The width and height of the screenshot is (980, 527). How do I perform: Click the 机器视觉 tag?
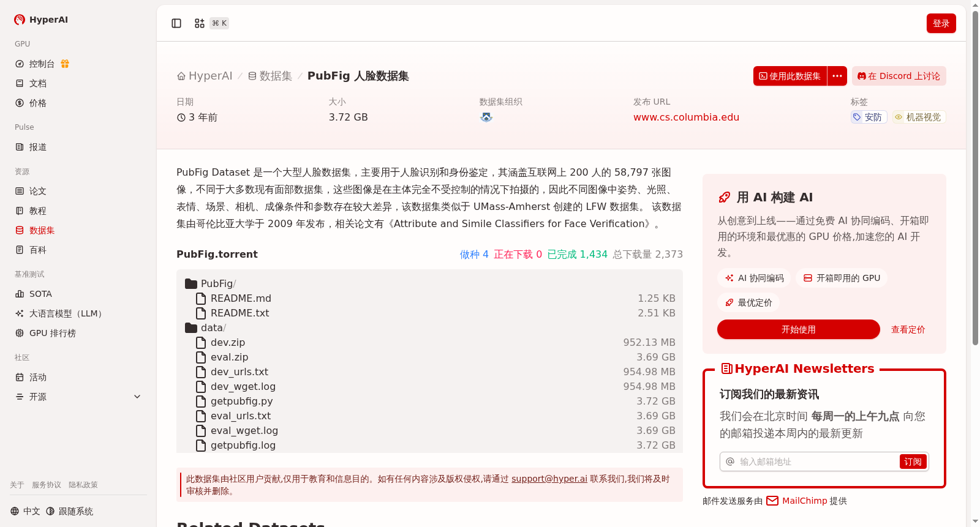(x=918, y=117)
